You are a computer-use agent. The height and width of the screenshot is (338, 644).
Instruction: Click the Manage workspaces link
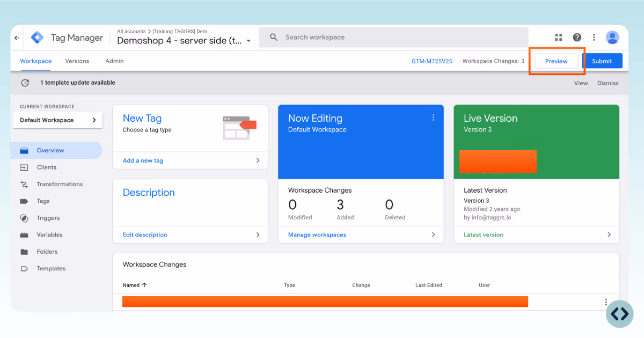317,234
